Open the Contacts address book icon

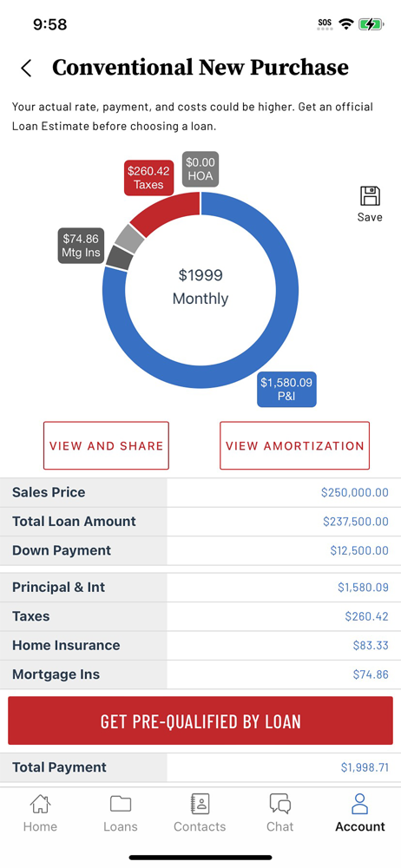coord(200,804)
